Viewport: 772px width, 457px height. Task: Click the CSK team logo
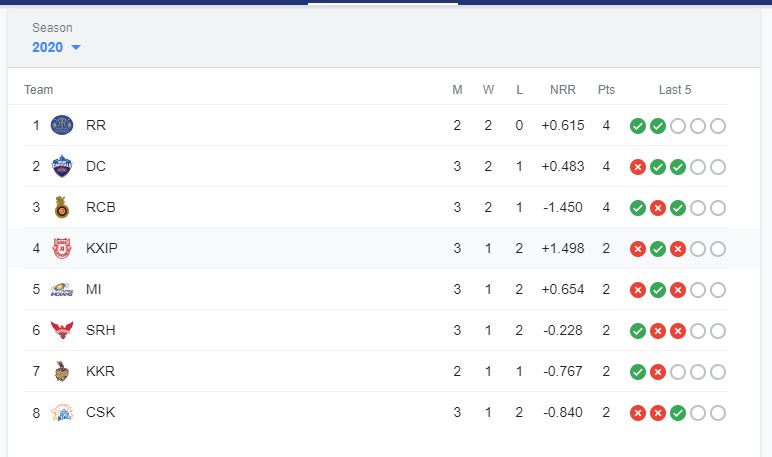63,413
